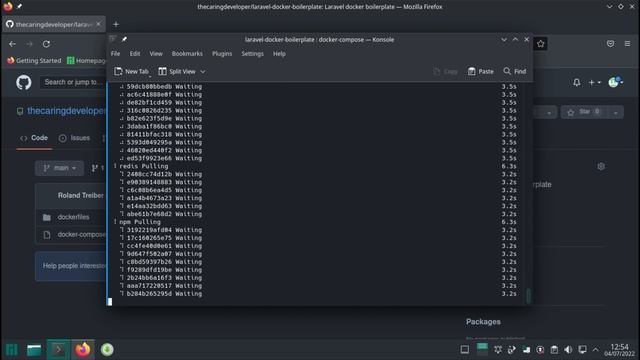Open the main branch selector dropdown
Screen dimensions: 640x360
(x=60, y=168)
